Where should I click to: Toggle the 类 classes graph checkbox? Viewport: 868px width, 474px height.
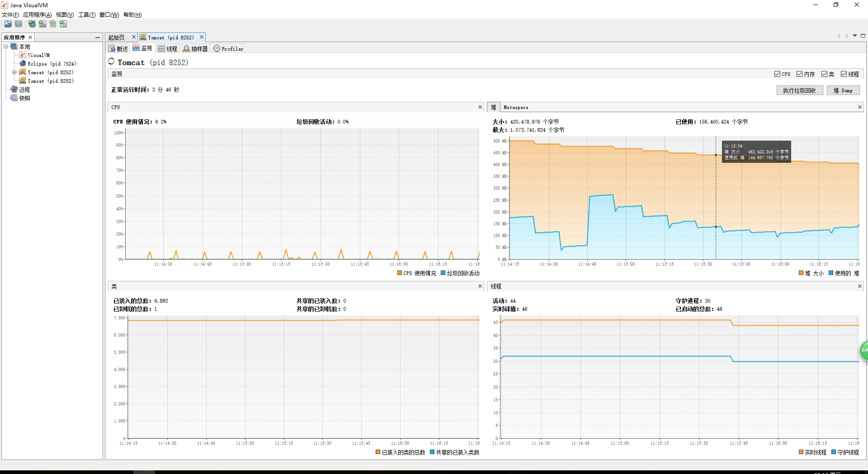(824, 74)
